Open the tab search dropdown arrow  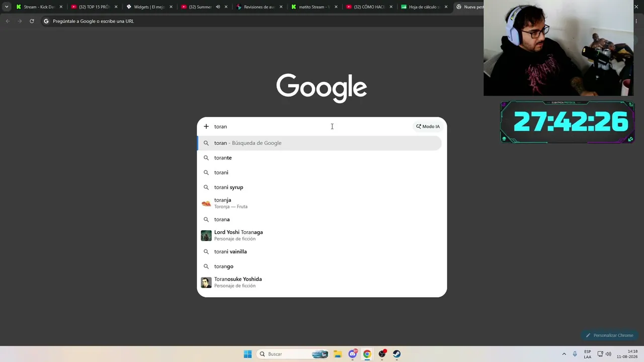(7, 7)
